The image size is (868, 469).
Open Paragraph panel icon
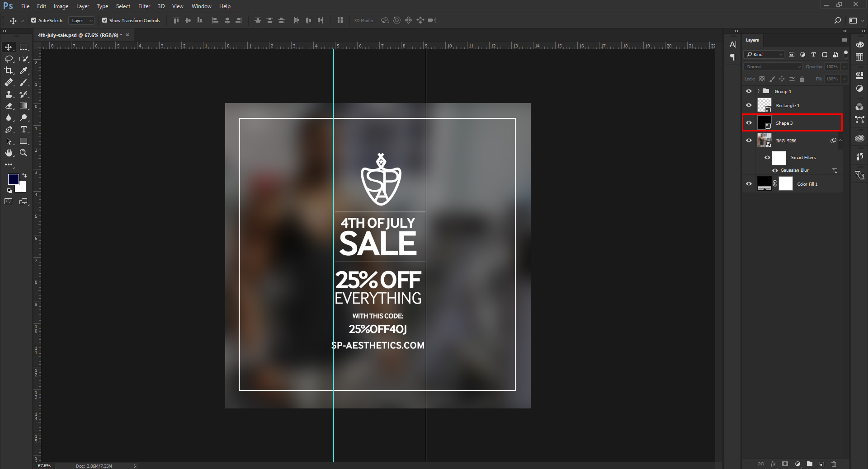(733, 57)
